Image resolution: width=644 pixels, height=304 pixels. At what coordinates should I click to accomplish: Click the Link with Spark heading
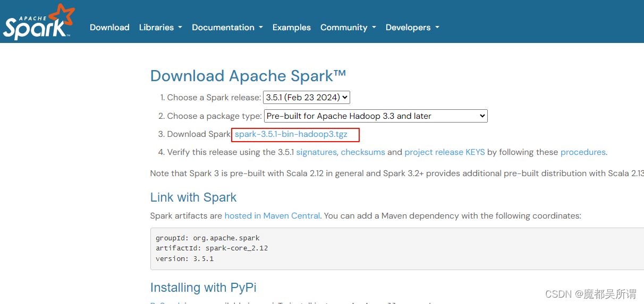tap(193, 197)
